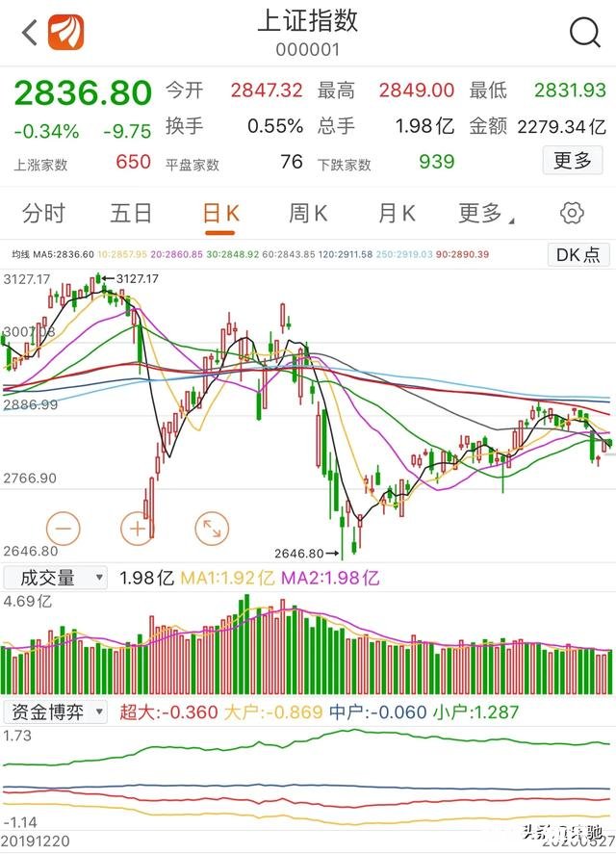The height and width of the screenshot is (854, 616).
Task: Select the 周K tab
Action: point(306,214)
